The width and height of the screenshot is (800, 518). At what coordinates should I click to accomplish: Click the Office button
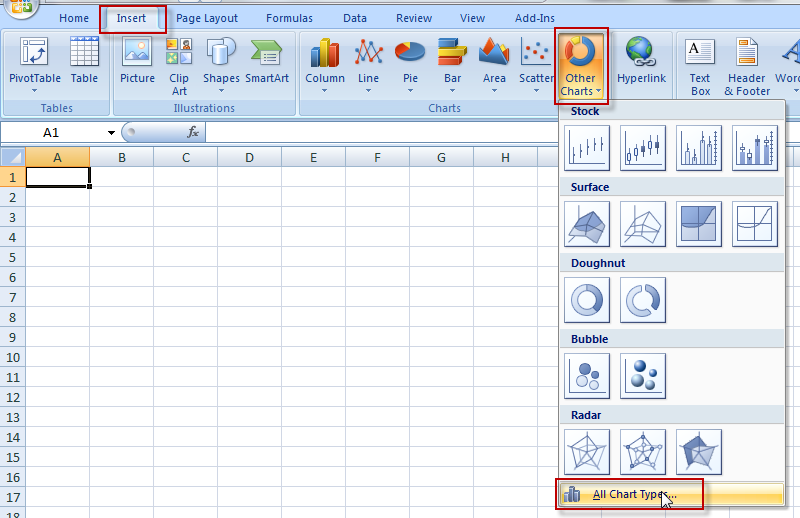click(19, 7)
